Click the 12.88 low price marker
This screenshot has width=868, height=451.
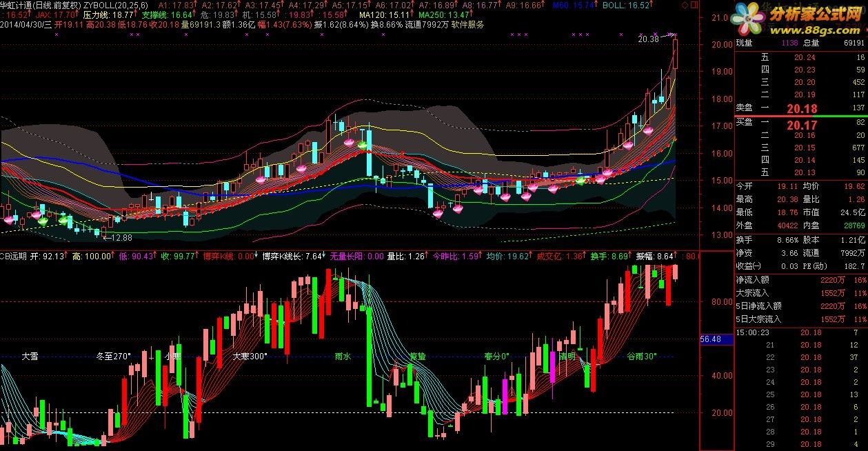click(120, 237)
